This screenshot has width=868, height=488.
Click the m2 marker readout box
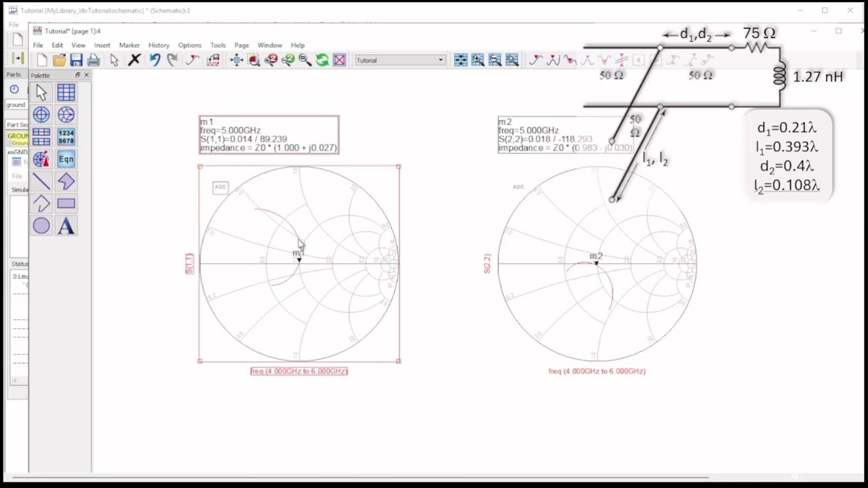pos(566,135)
